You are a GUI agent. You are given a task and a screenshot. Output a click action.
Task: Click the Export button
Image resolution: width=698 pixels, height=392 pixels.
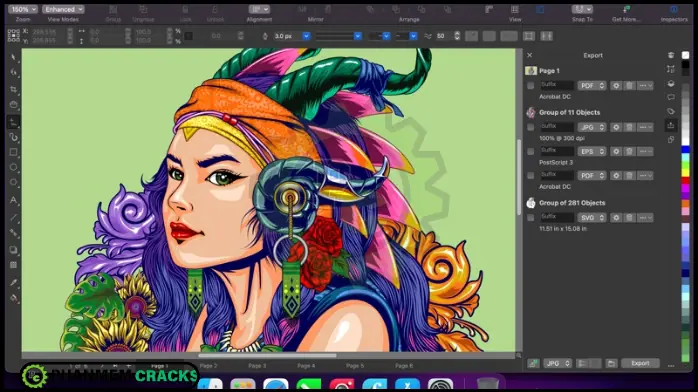click(640, 364)
